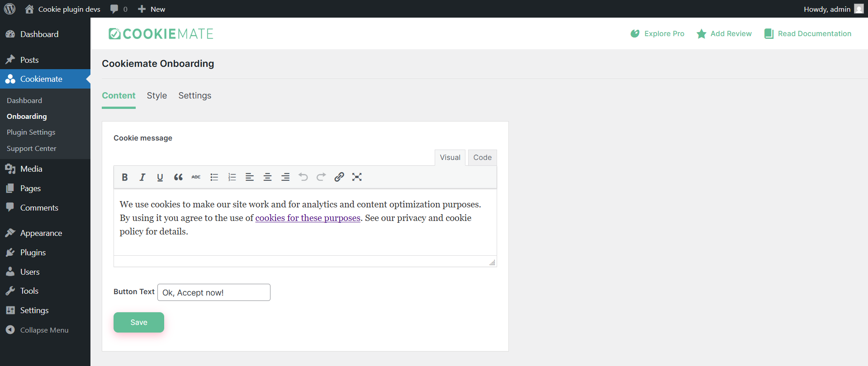This screenshot has height=366, width=868.
Task: Create a bulleted list
Action: click(214, 177)
